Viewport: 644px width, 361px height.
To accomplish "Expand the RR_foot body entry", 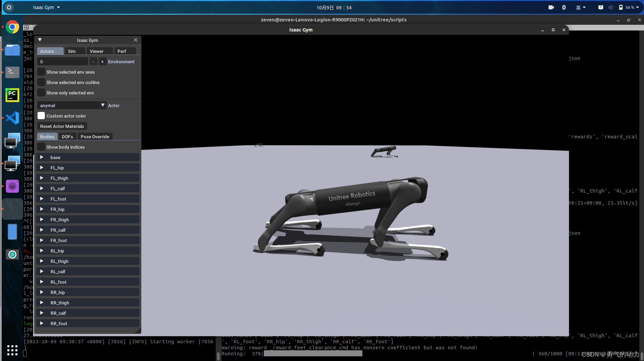I will tap(42, 323).
